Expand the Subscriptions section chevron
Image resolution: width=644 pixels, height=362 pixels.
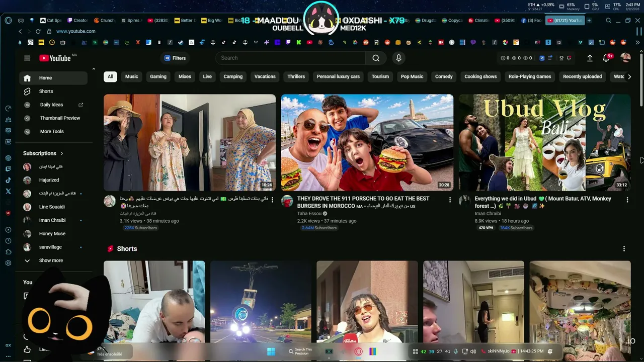pyautogui.click(x=62, y=153)
